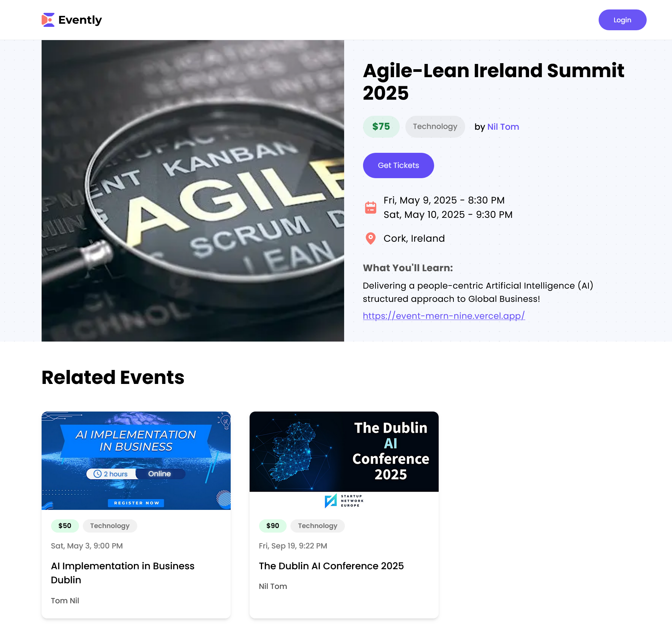The width and height of the screenshot is (672, 640).
Task: Open AI Implementation in Business banner image
Action: (136, 460)
